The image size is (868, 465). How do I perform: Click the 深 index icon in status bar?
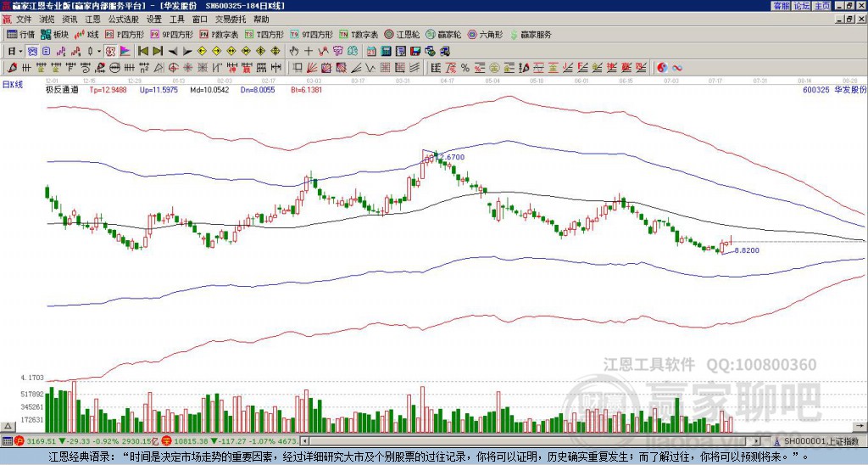coord(167,442)
